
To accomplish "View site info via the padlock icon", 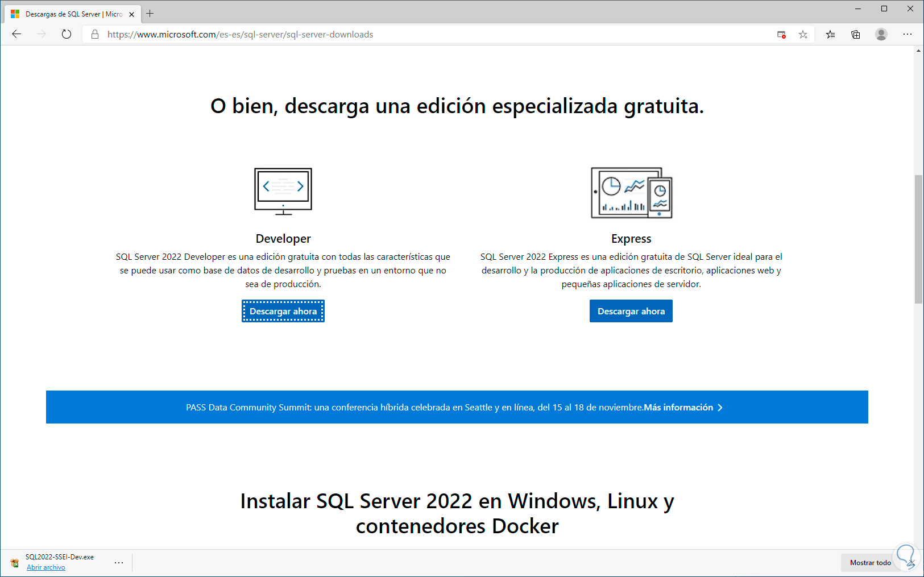I will pyautogui.click(x=95, y=35).
